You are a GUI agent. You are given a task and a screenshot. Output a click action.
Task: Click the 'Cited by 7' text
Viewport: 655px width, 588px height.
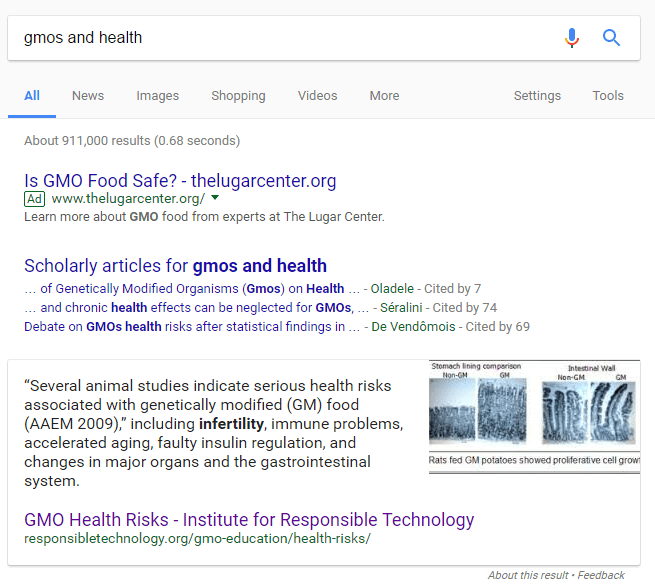(452, 289)
